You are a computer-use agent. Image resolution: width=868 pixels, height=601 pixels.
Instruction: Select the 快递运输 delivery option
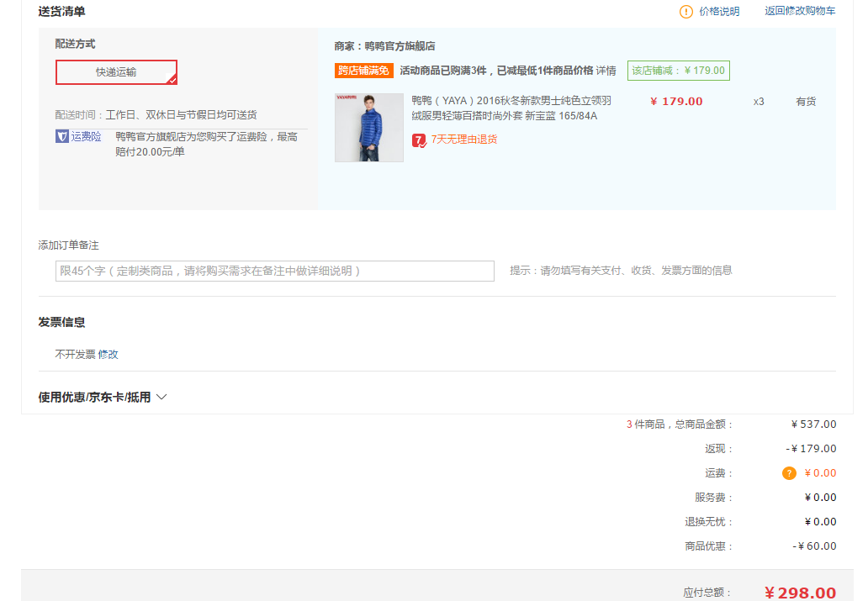(x=116, y=72)
